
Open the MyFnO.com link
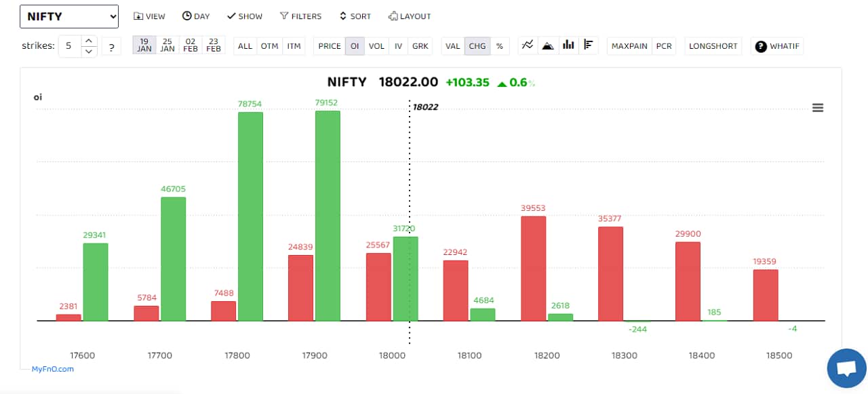pyautogui.click(x=52, y=368)
